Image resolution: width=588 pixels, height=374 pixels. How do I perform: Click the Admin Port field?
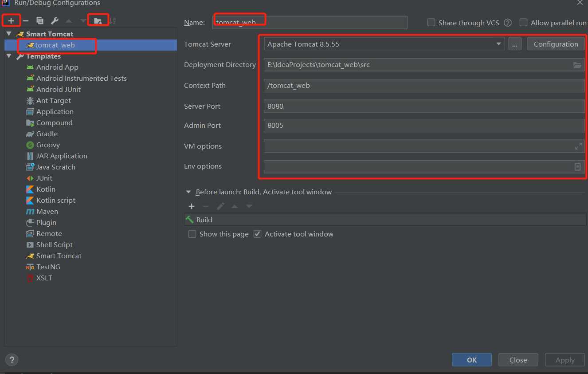point(424,126)
